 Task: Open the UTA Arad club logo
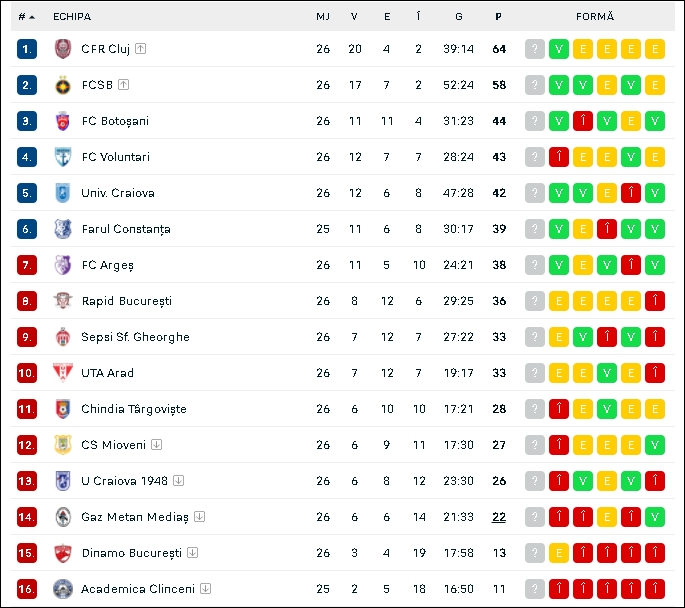pos(63,373)
